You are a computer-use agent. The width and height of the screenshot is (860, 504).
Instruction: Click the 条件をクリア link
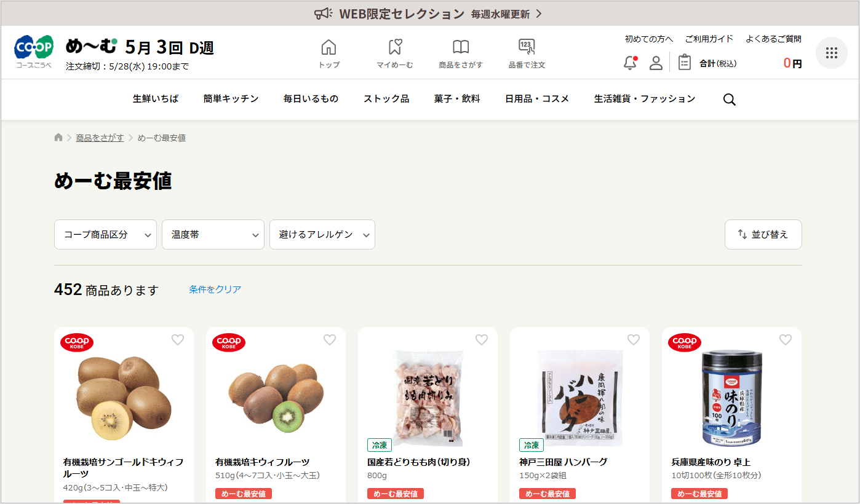tap(215, 289)
